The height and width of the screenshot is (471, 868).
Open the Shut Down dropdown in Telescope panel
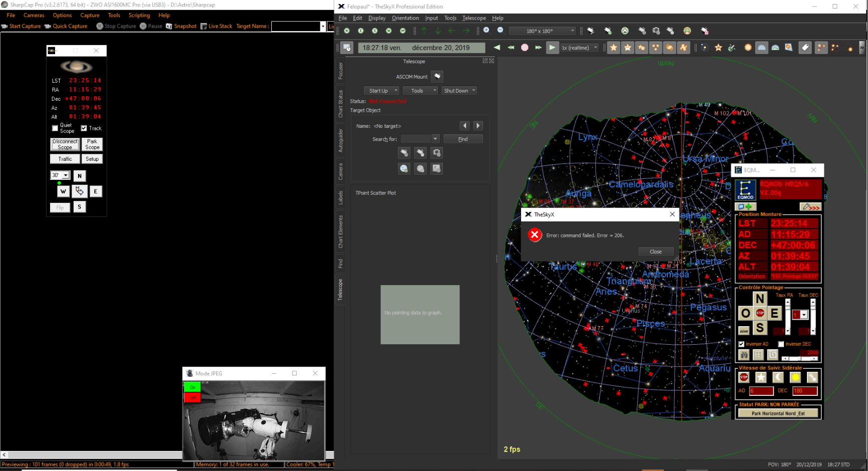[460, 91]
